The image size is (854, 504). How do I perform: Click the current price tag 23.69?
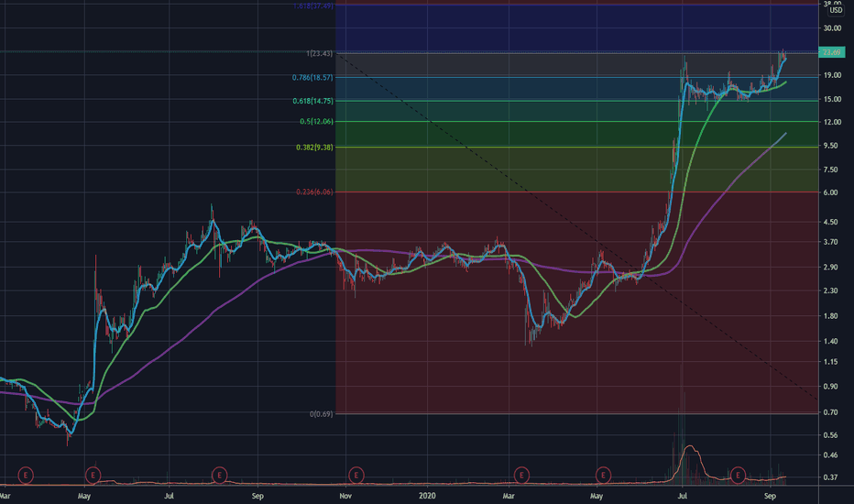coord(832,52)
